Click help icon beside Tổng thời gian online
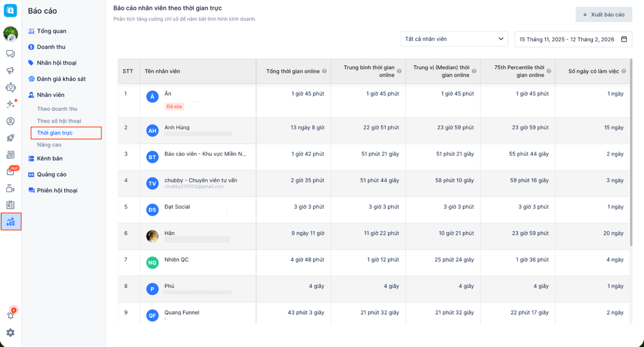 325,72
